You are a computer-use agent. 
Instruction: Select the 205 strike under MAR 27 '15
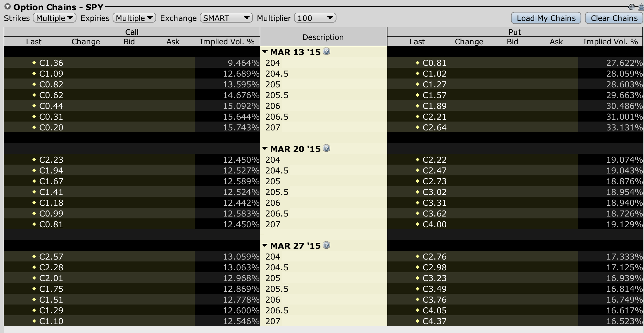(273, 278)
